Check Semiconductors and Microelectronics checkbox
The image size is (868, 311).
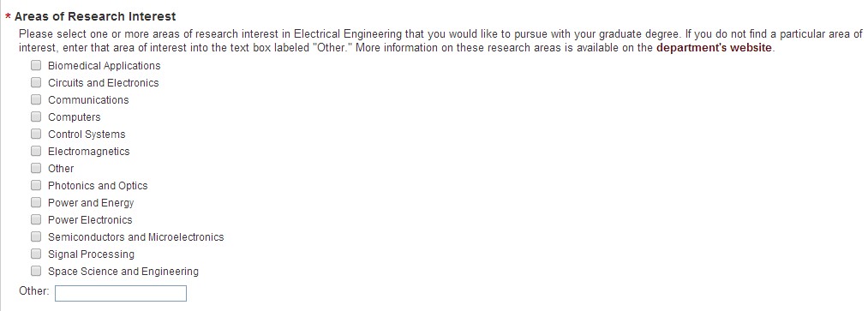36,236
